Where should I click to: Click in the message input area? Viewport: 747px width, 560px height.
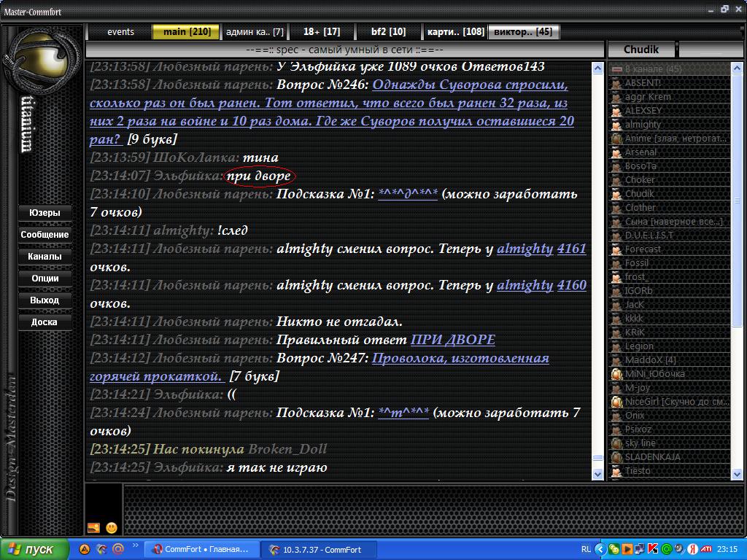click(430, 509)
